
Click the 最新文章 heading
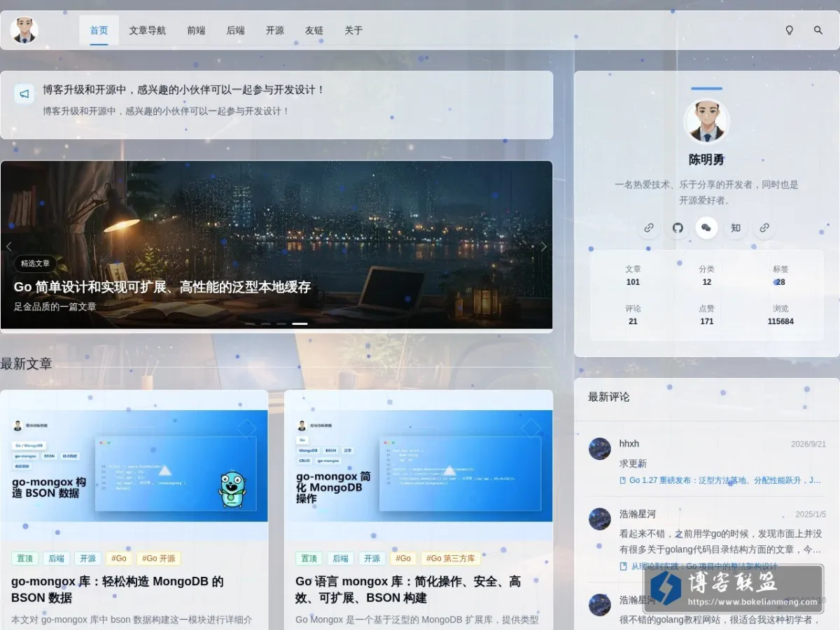click(26, 363)
